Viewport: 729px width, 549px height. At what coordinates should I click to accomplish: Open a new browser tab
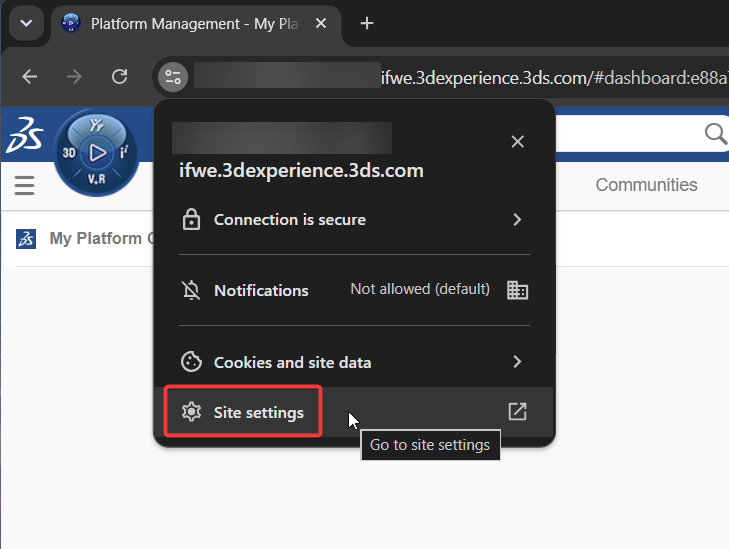tap(367, 23)
